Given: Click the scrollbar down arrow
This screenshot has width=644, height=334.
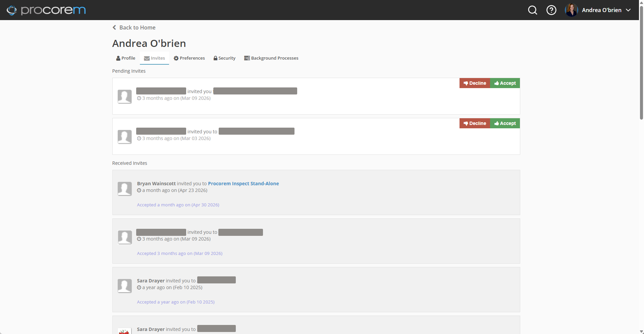Looking at the screenshot, I should 641,331.
